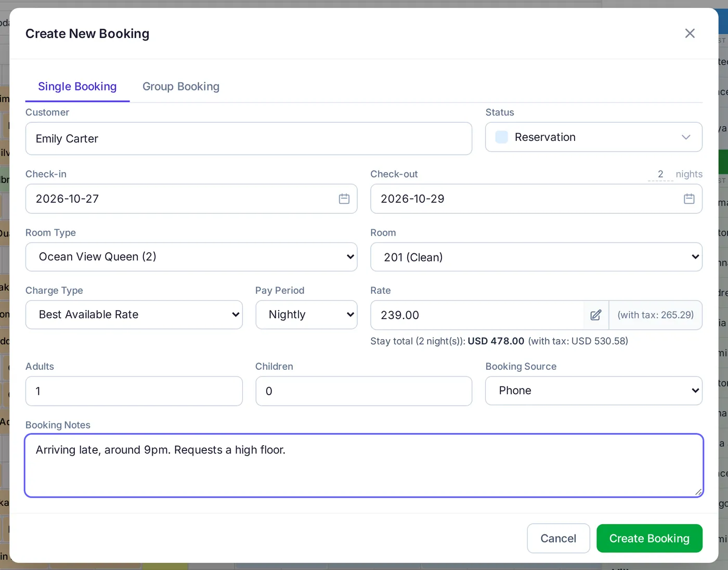This screenshot has width=728, height=570.
Task: Click the Check-in date field
Action: pyautogui.click(x=191, y=199)
